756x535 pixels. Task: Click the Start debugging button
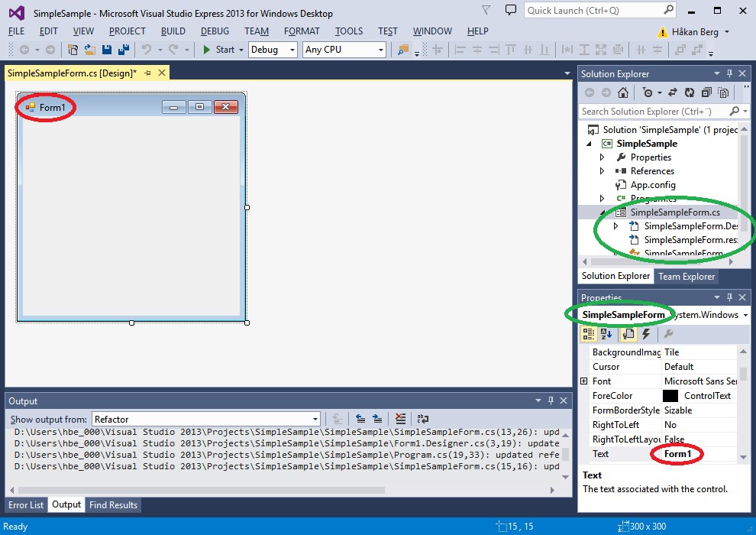[x=218, y=50]
